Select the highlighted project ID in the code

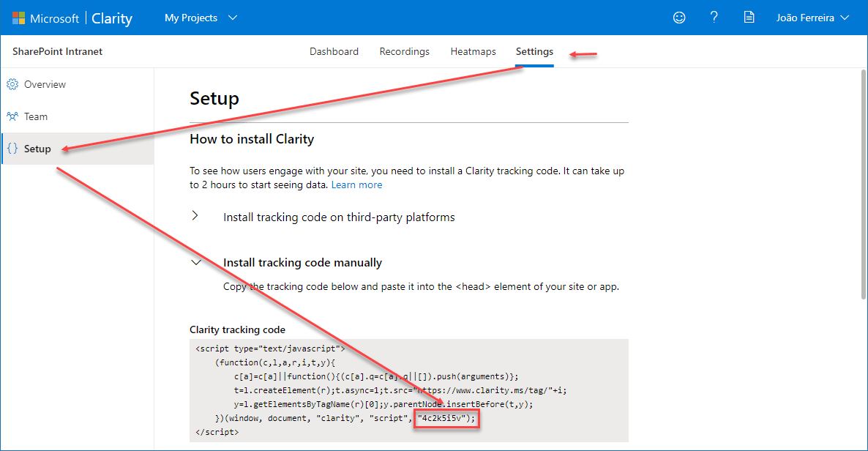point(446,418)
